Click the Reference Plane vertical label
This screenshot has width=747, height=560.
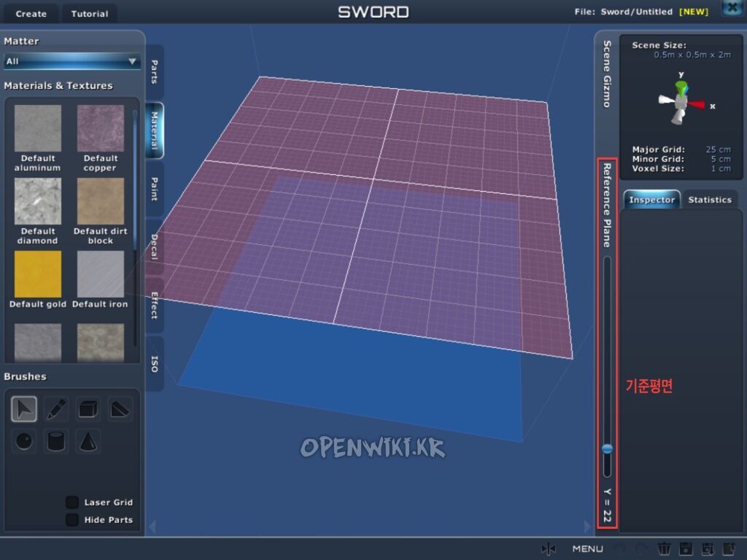point(607,205)
